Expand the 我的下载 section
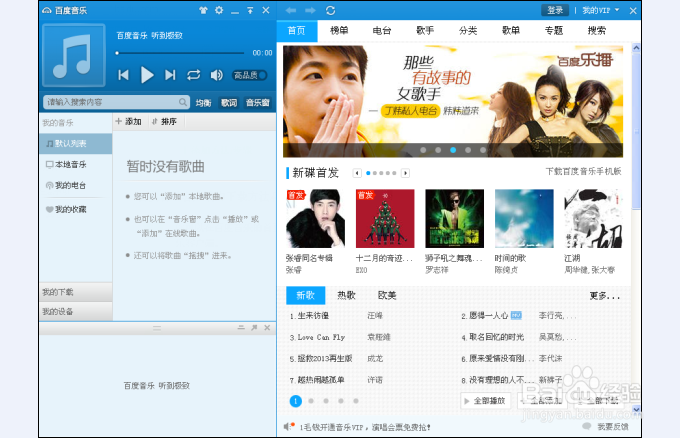The height and width of the screenshot is (438, 680). pyautogui.click(x=75, y=292)
